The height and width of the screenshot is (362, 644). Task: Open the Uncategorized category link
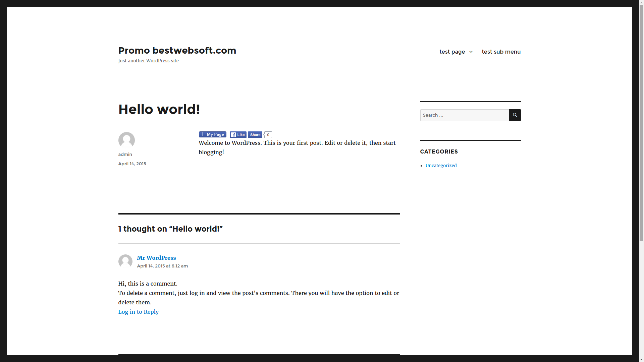pos(441,166)
